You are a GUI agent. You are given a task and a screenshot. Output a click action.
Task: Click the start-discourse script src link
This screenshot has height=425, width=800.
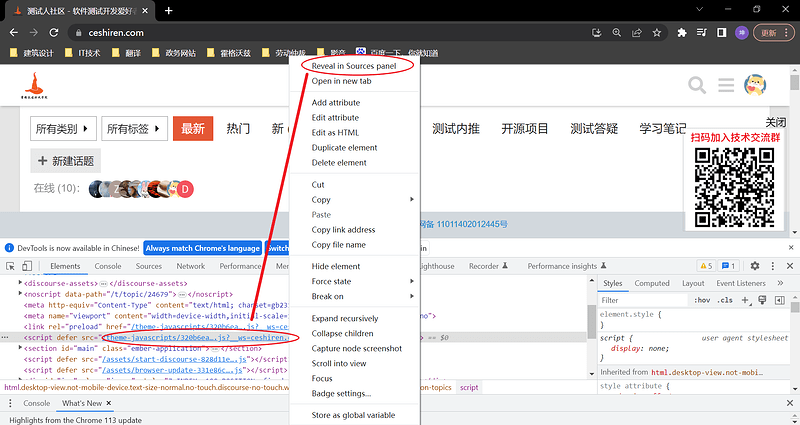tap(174, 359)
